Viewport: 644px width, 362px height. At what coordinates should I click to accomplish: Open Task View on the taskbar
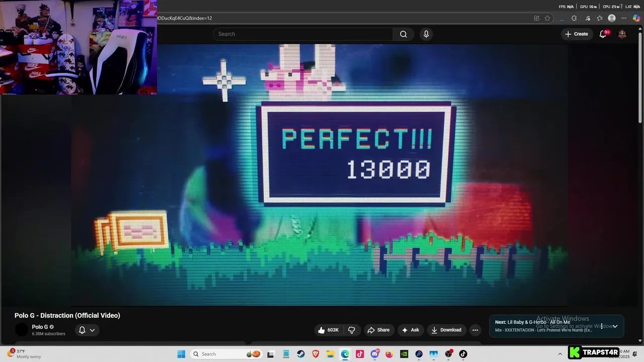tap(271, 354)
